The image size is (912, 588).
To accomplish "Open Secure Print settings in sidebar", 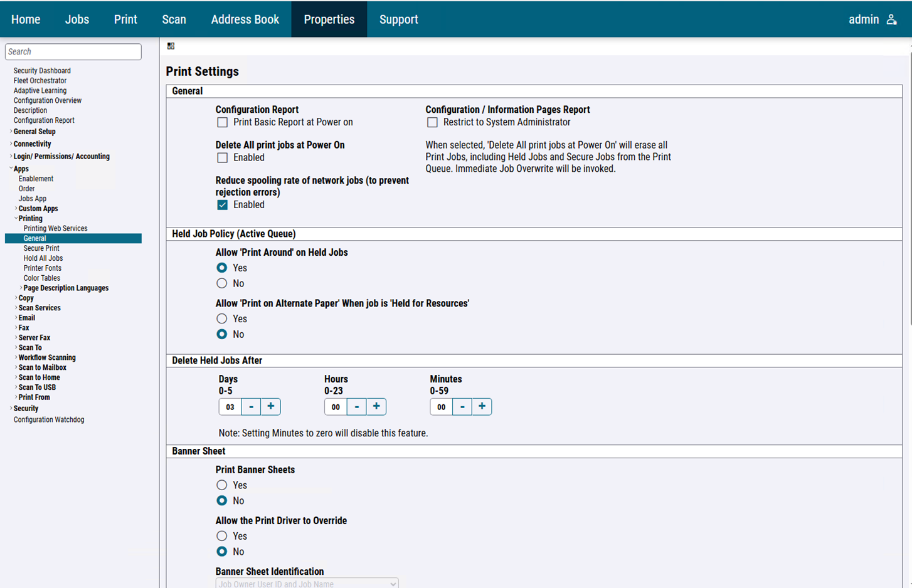I will click(40, 248).
